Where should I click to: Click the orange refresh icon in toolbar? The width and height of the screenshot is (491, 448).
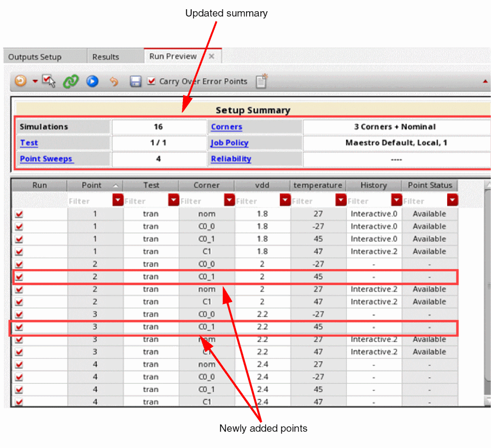tap(20, 81)
